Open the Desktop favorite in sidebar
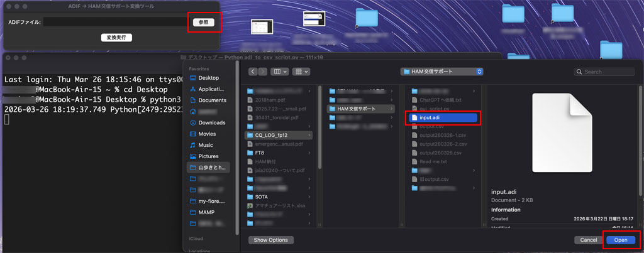 (208, 78)
